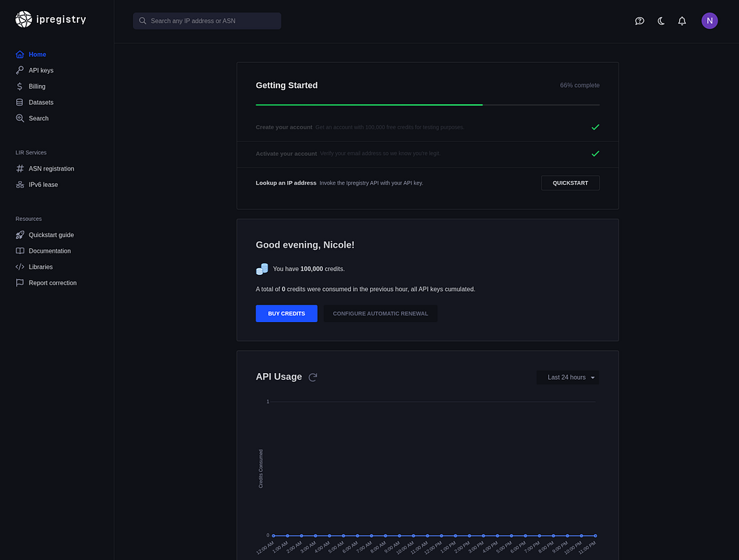Viewport: 739px width, 560px height.
Task: Click the Create your account checkmark
Action: tap(595, 127)
